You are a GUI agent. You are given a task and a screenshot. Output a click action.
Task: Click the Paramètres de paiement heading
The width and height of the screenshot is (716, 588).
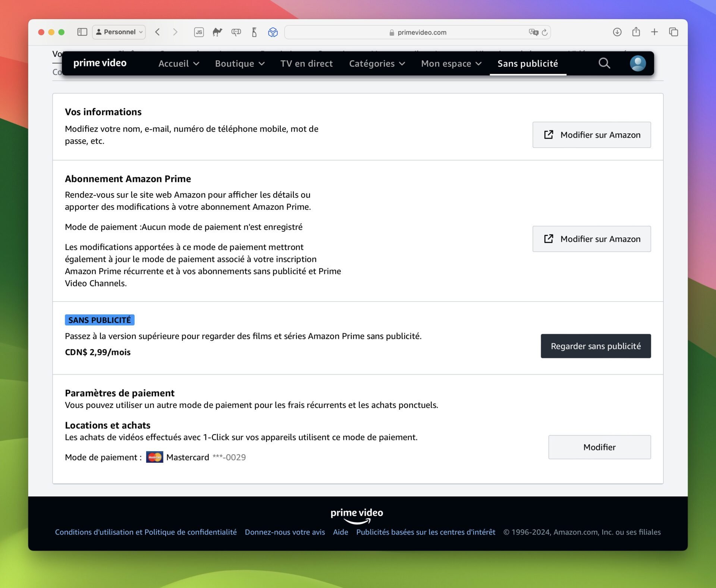pos(120,393)
